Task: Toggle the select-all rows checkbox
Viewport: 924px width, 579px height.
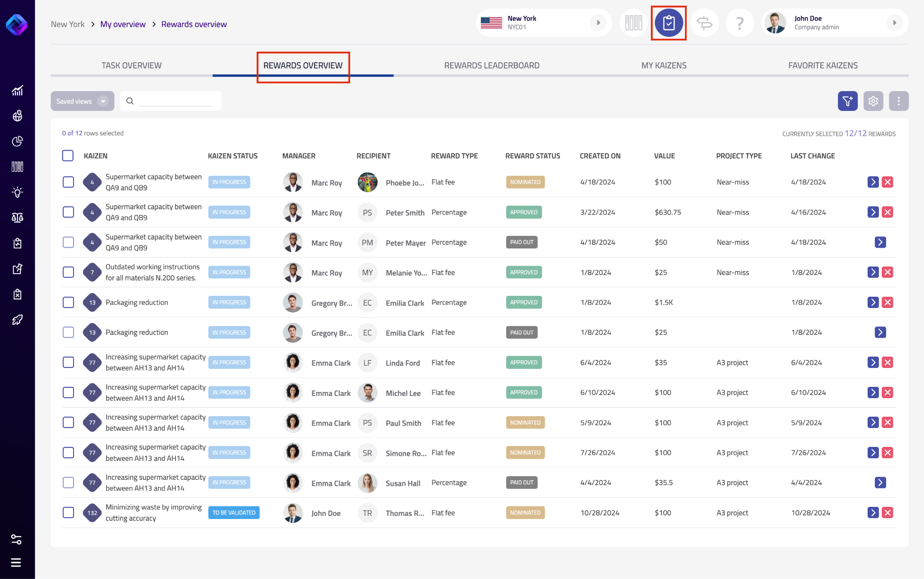Action: coord(68,156)
